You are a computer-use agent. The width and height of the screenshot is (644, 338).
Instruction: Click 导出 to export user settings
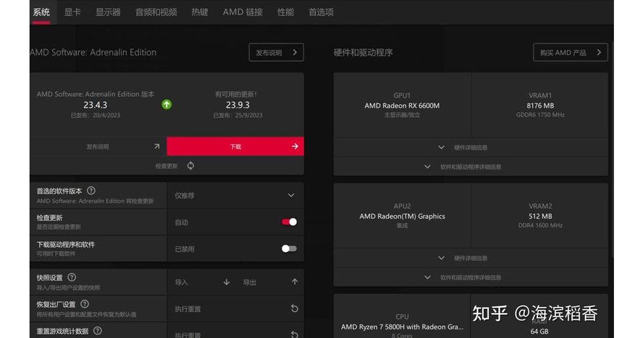250,282
